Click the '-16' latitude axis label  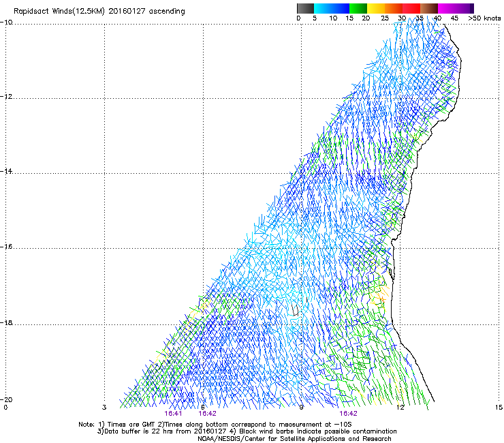coord(6,247)
